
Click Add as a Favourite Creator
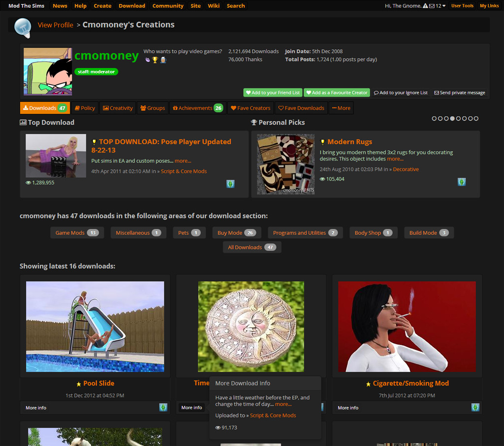click(x=339, y=92)
